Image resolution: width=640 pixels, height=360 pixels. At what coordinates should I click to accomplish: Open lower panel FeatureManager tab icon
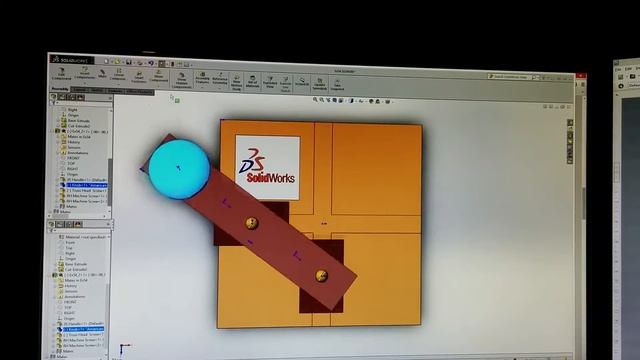coord(51,224)
